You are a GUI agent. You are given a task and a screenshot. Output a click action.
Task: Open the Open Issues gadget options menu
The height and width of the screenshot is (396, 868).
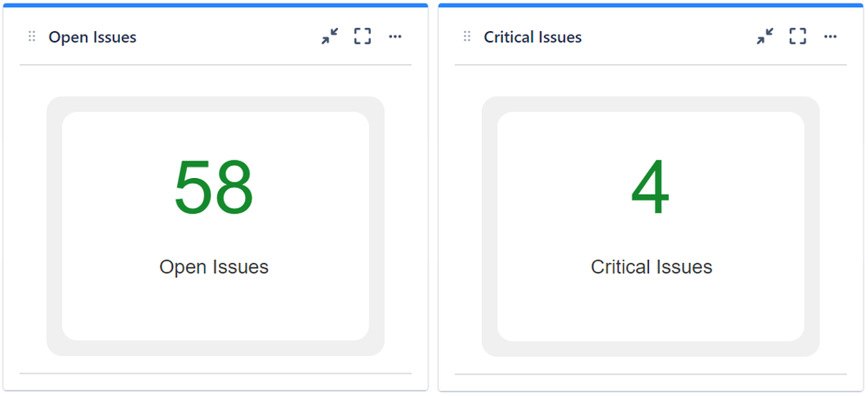394,37
